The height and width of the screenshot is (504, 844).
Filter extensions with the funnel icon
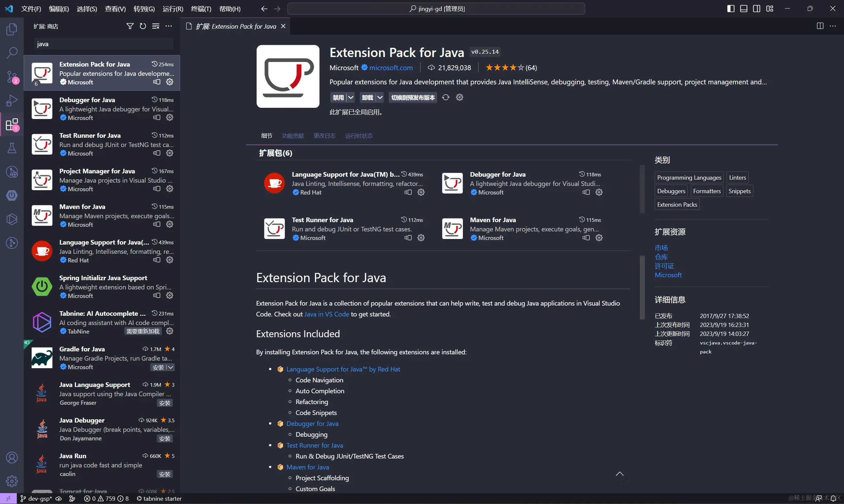pyautogui.click(x=130, y=26)
